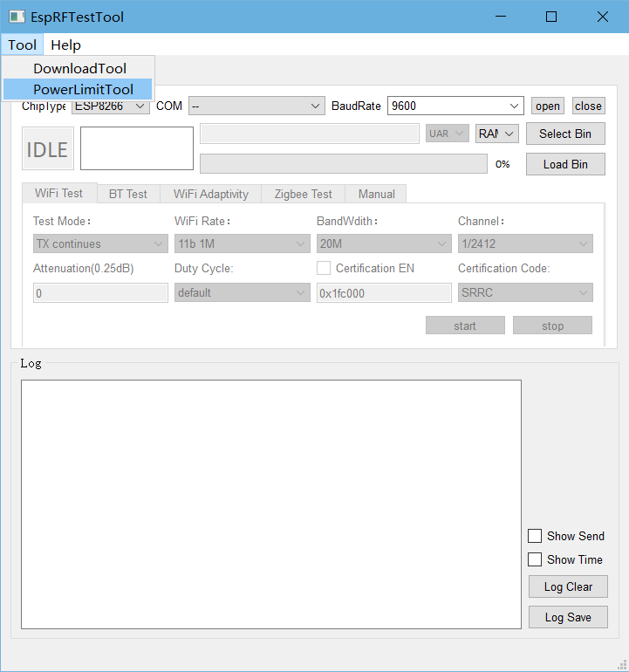Open the Help menu
The width and height of the screenshot is (629, 672).
(65, 45)
